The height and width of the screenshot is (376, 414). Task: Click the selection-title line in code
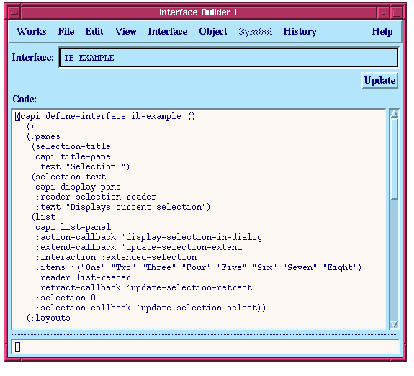pos(71,146)
